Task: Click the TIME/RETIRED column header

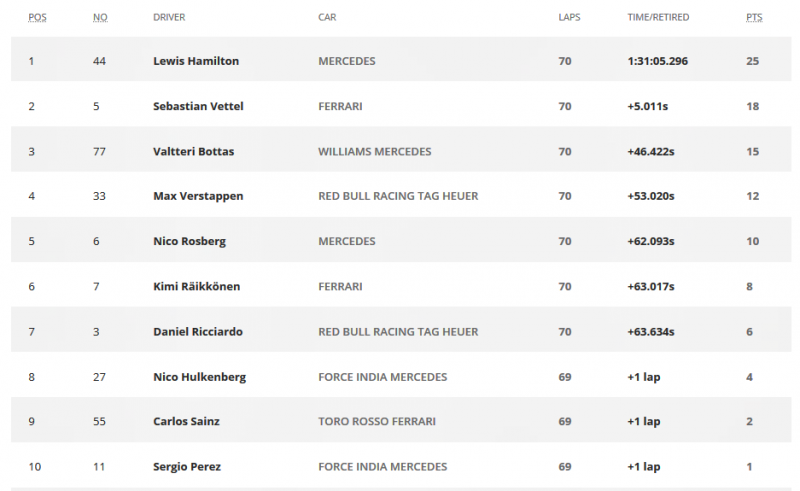Action: click(658, 17)
